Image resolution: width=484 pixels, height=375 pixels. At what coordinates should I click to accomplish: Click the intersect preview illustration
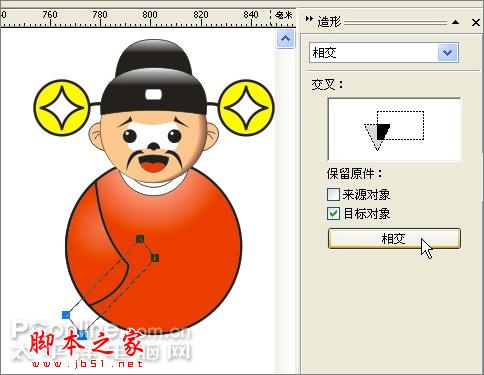point(394,129)
